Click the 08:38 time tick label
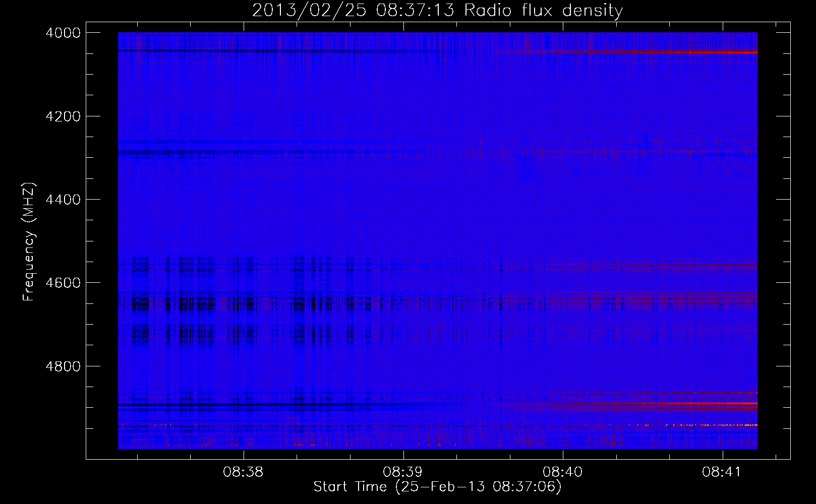This screenshot has width=816, height=504. point(243,472)
